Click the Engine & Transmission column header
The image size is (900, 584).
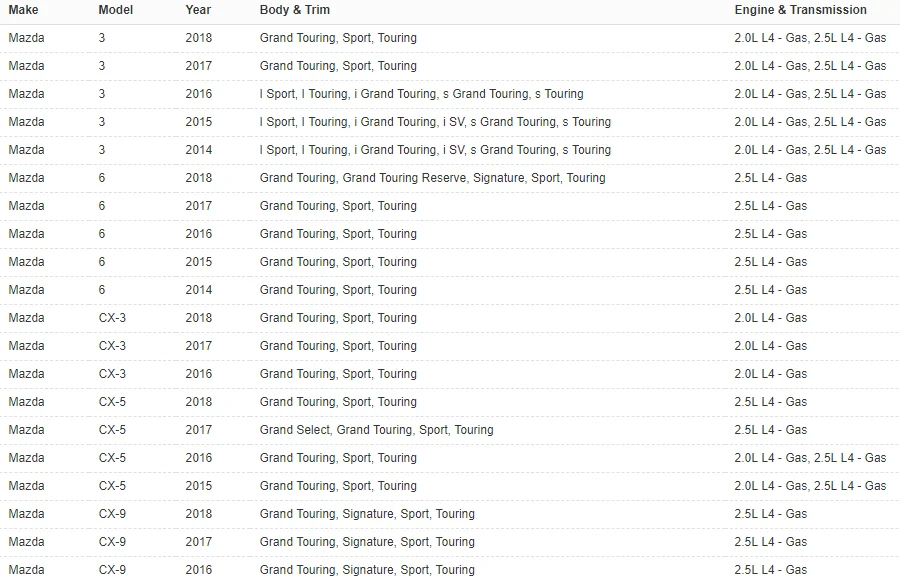pyautogui.click(x=801, y=10)
